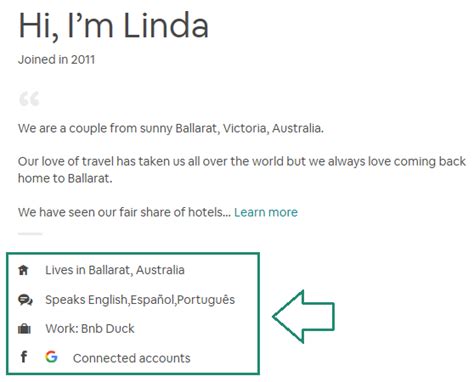Click the briefcase work icon

tap(24, 329)
